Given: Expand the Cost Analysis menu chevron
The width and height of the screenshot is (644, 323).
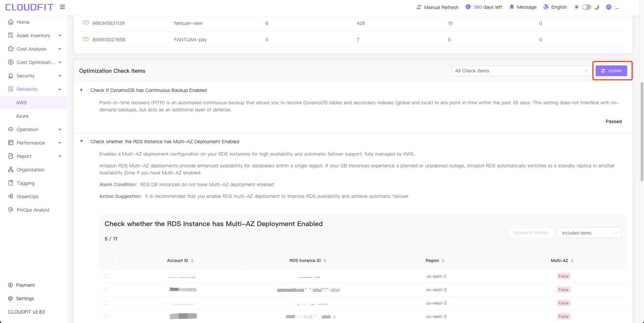Looking at the screenshot, I should pos(60,49).
